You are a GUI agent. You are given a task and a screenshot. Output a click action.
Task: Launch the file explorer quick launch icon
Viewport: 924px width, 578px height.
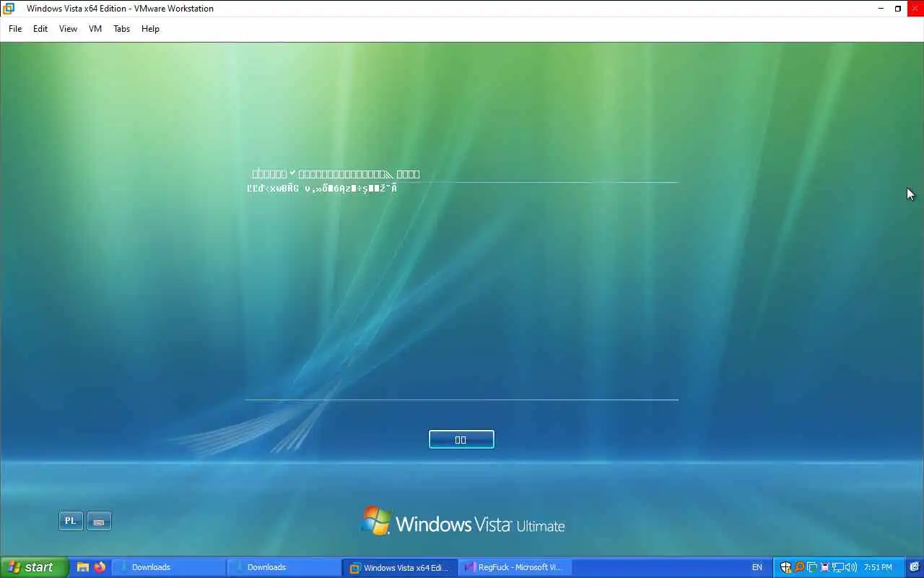[x=83, y=567]
